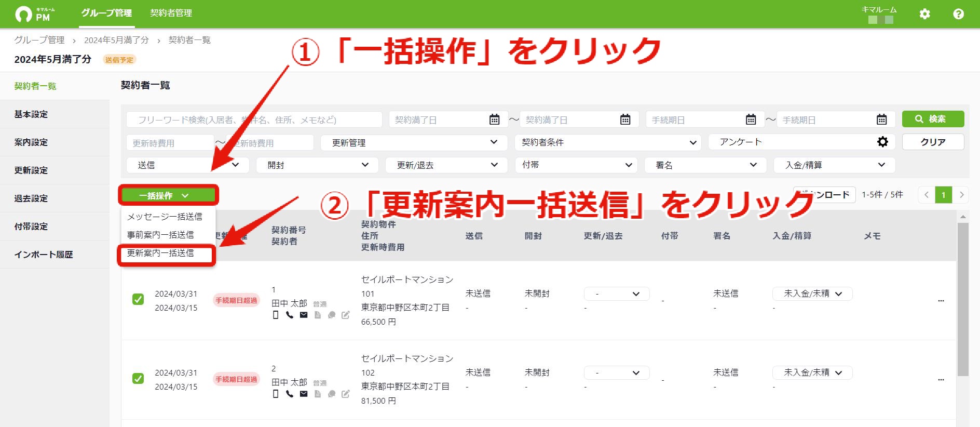Click the mail icon in contract 1 row
This screenshot has width=980, height=427.
click(304, 315)
